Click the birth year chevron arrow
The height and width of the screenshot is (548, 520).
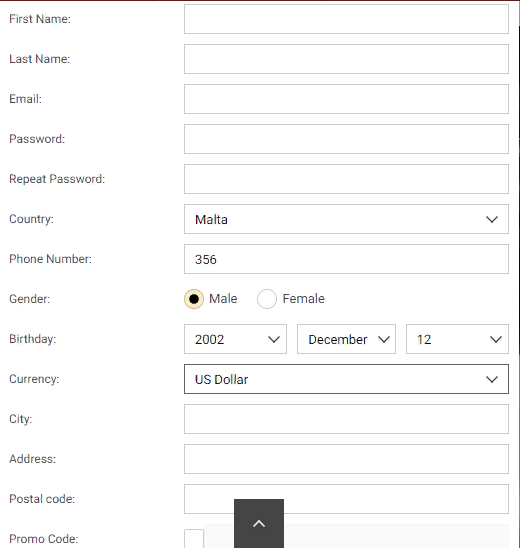[x=274, y=339]
